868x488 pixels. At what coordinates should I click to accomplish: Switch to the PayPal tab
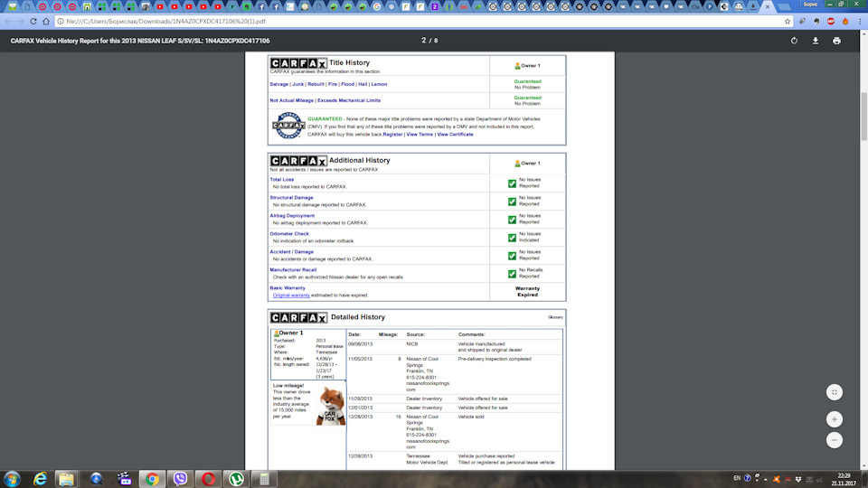710,6
